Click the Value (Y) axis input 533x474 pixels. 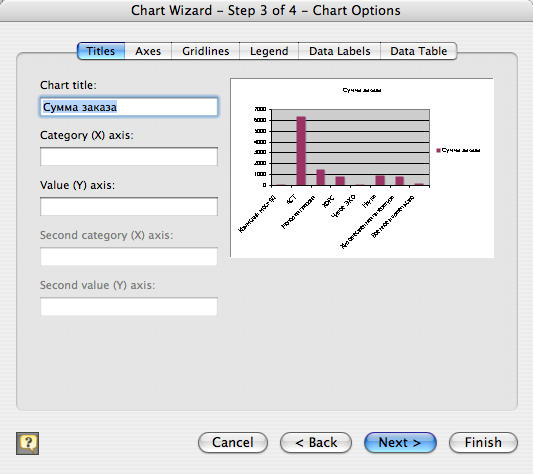[129, 207]
